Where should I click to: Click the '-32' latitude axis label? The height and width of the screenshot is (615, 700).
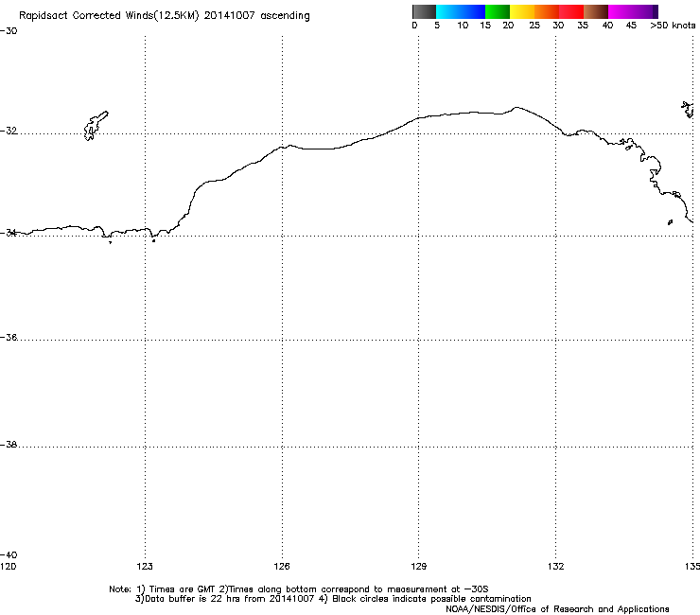(9, 131)
